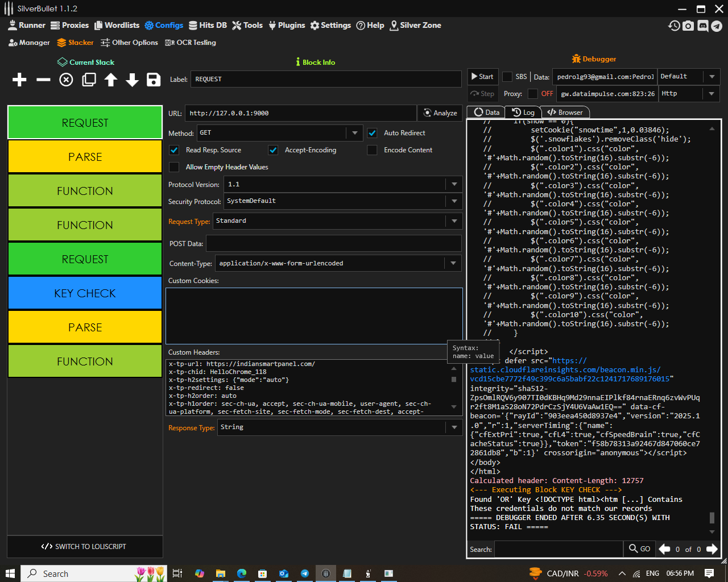Switch to Other Options sub-tab
Screen dimensions: 728x582
coord(129,43)
